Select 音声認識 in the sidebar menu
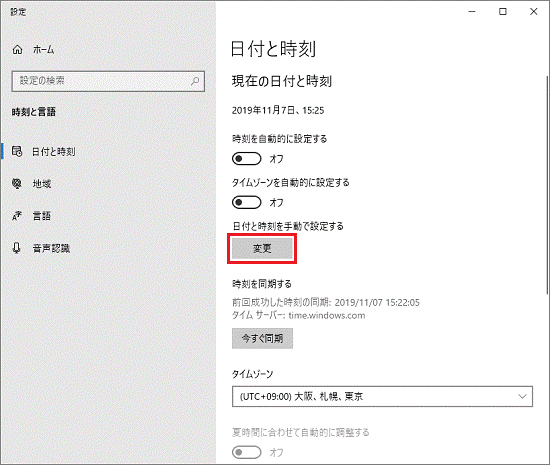Screen dimensions: 550x465 click(x=51, y=248)
